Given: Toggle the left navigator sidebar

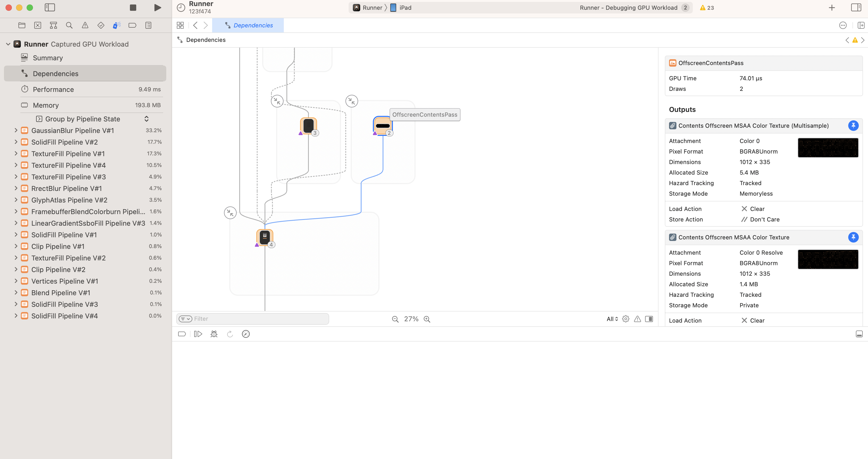Looking at the screenshot, I should coord(50,7).
